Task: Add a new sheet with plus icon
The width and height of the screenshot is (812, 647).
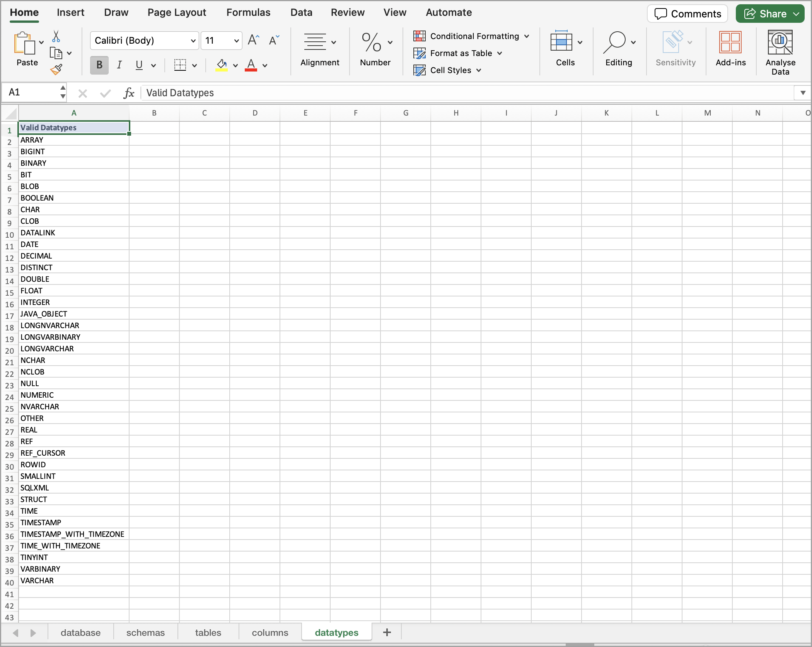Action: [387, 632]
